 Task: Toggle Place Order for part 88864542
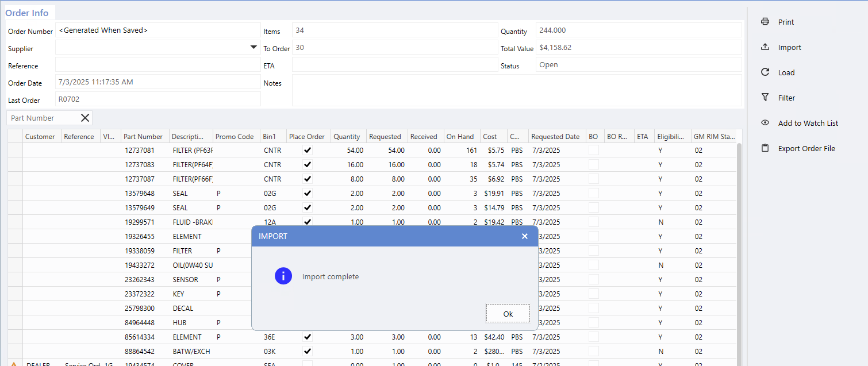point(308,351)
